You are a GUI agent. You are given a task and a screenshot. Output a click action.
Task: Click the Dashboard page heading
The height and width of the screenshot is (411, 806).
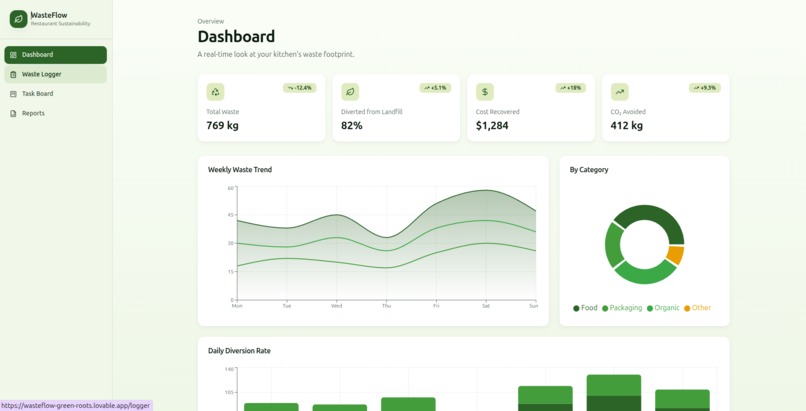tap(236, 36)
